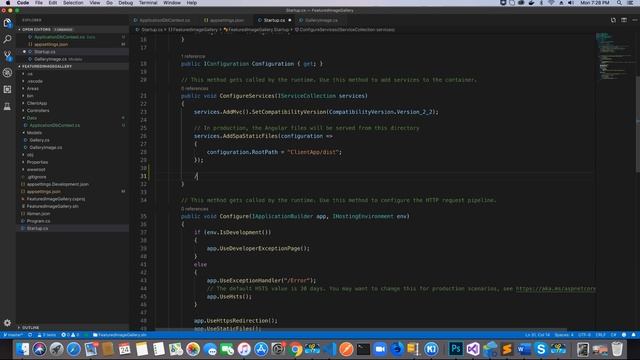The height and width of the screenshot is (360, 640).
Task: Open the App Store from the Dock
Action: pos(261,349)
